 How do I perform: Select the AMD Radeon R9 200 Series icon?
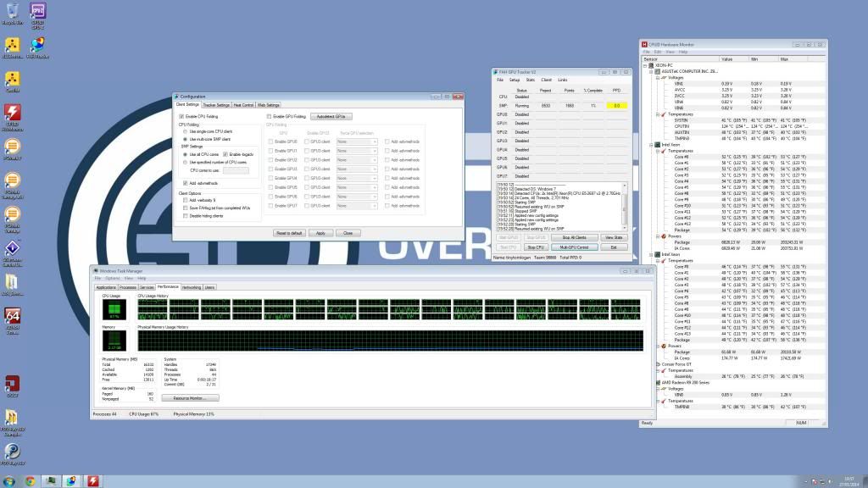[x=658, y=382]
